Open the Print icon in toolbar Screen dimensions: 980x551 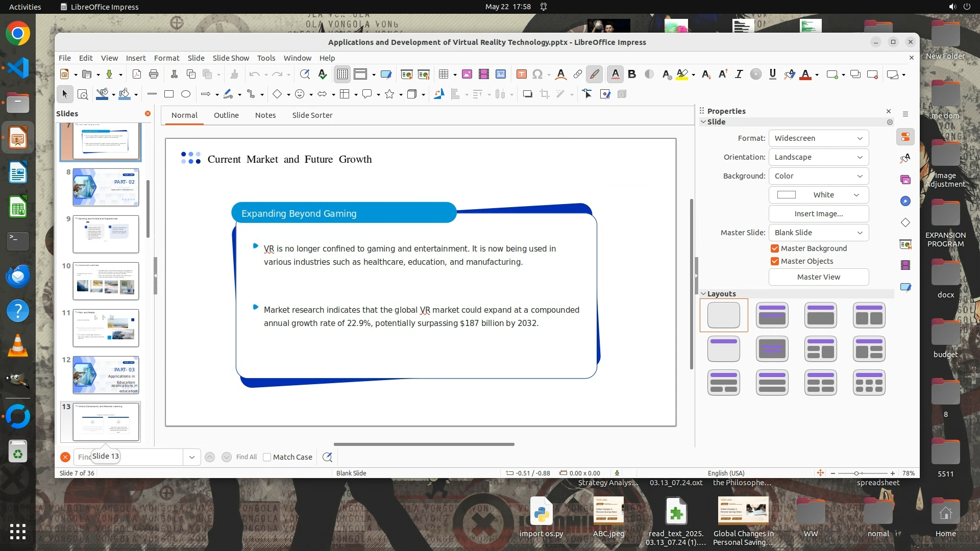point(154,74)
